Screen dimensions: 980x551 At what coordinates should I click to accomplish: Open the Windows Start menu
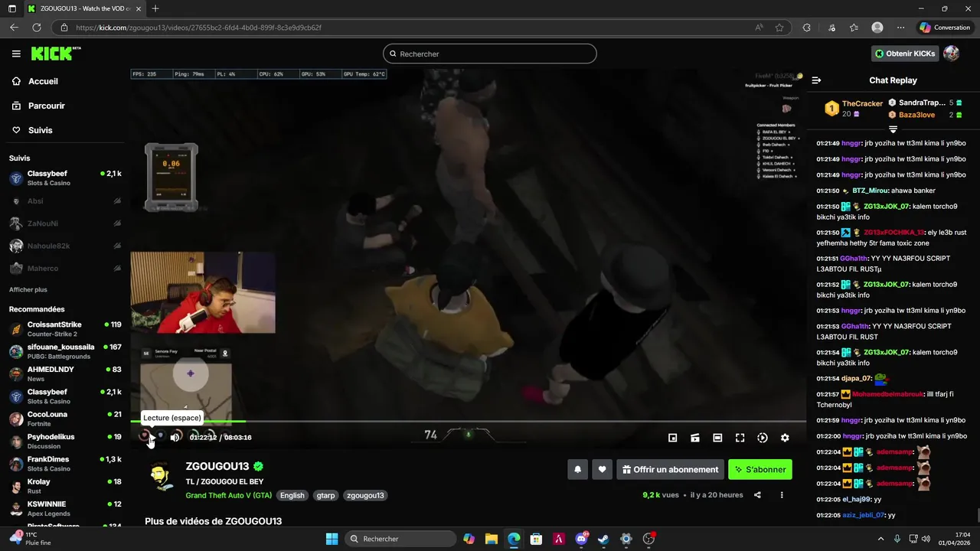332,539
